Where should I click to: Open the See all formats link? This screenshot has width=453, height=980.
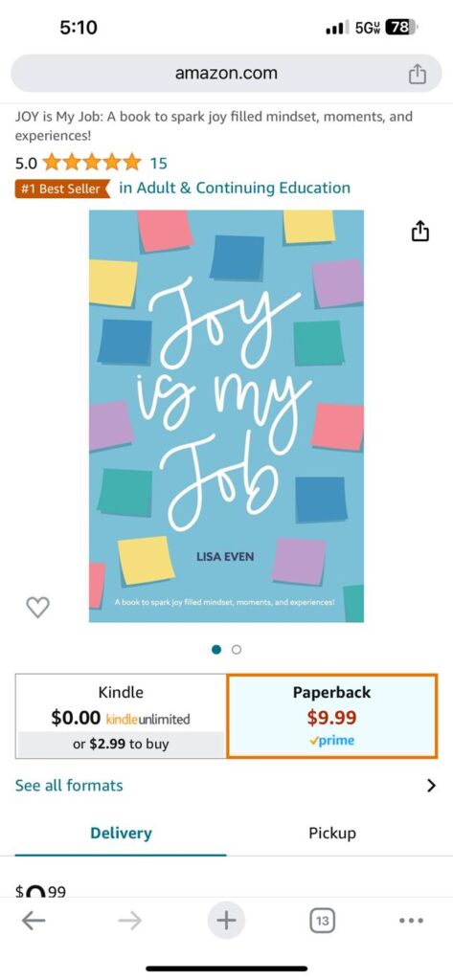click(x=69, y=786)
